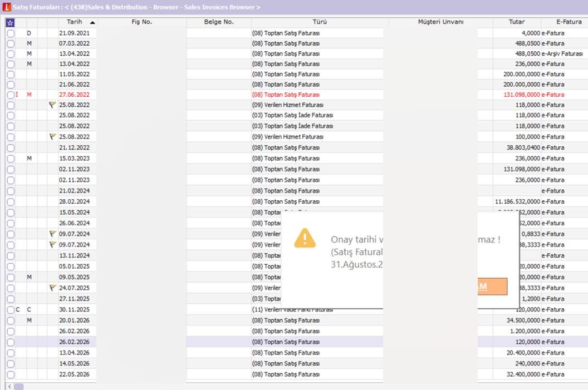Sort by the Tarih column header
The width and height of the screenshot is (588, 390).
coord(77,22)
